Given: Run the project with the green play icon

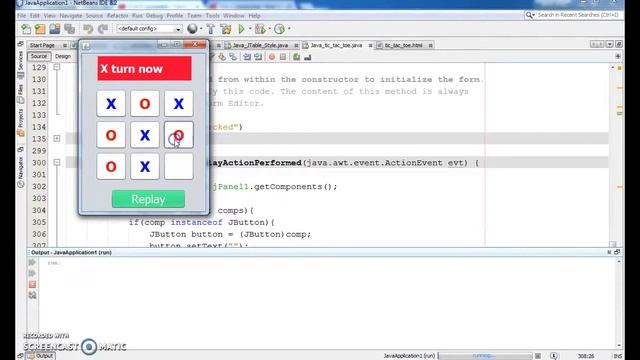Looking at the screenshot, I should click(x=241, y=29).
